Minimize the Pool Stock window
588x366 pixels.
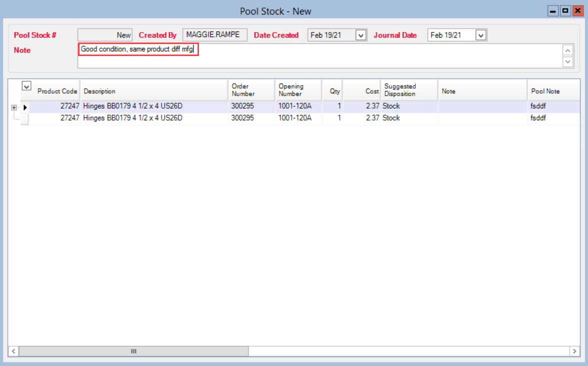pos(553,11)
